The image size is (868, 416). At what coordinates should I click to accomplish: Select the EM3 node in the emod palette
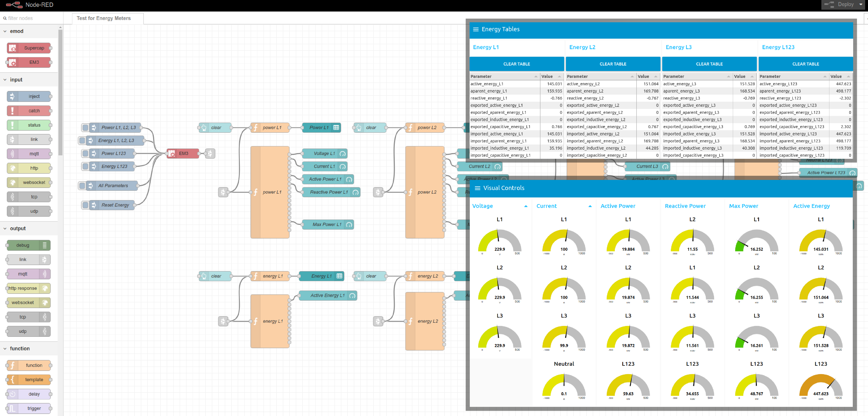point(29,62)
